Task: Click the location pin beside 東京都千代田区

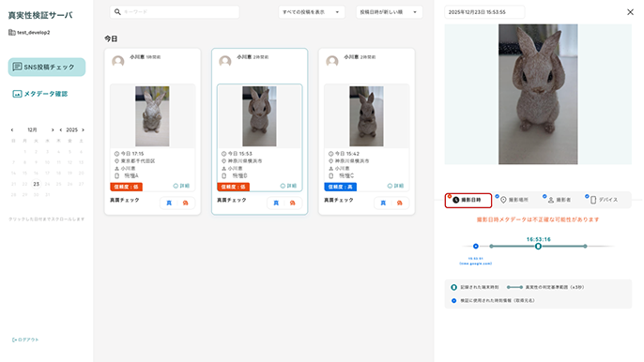Action: 116,161
